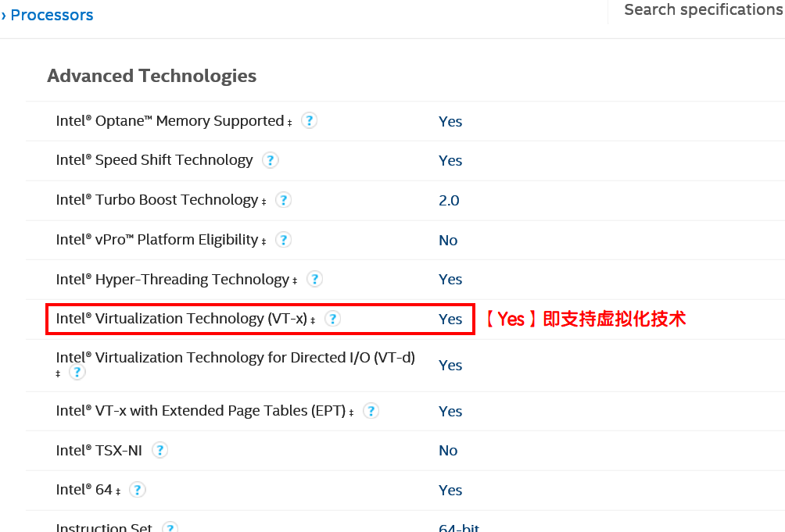This screenshot has width=785, height=532.
Task: Open help icon for Intel Hyper-Threading Technology
Action: [x=314, y=279]
